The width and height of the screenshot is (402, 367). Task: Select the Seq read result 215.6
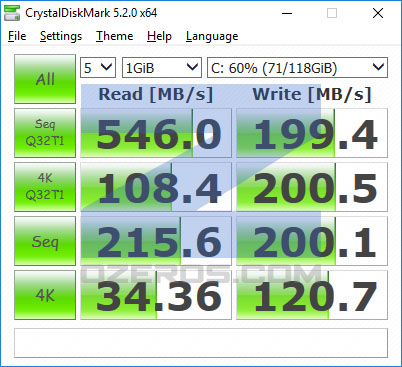click(156, 241)
